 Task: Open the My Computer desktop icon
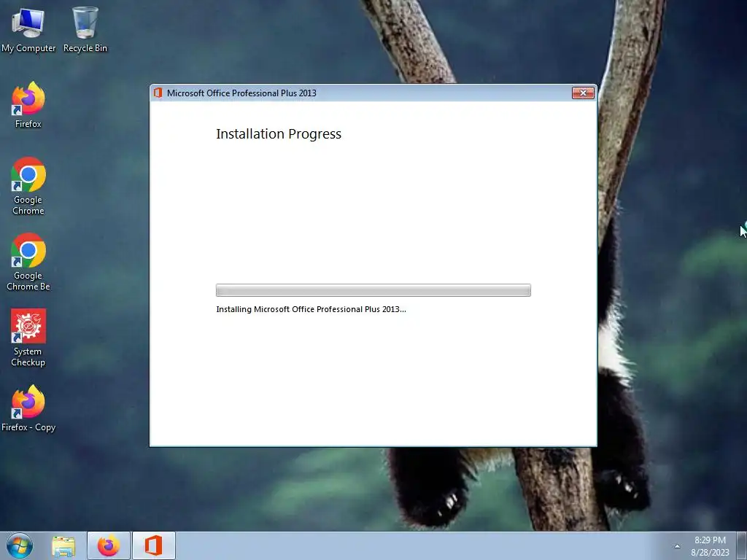(28, 30)
